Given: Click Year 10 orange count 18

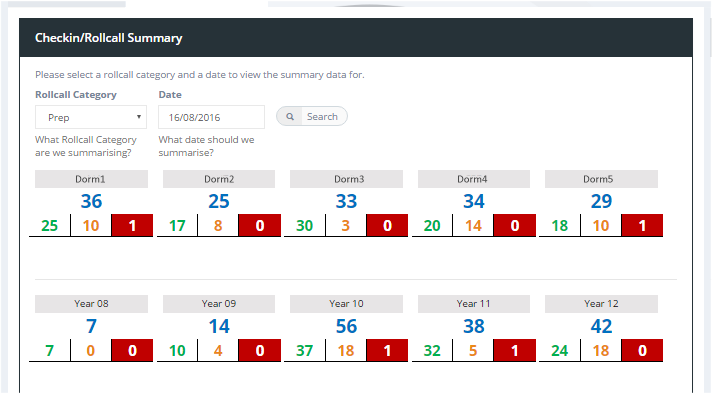Looking at the screenshot, I should [346, 350].
